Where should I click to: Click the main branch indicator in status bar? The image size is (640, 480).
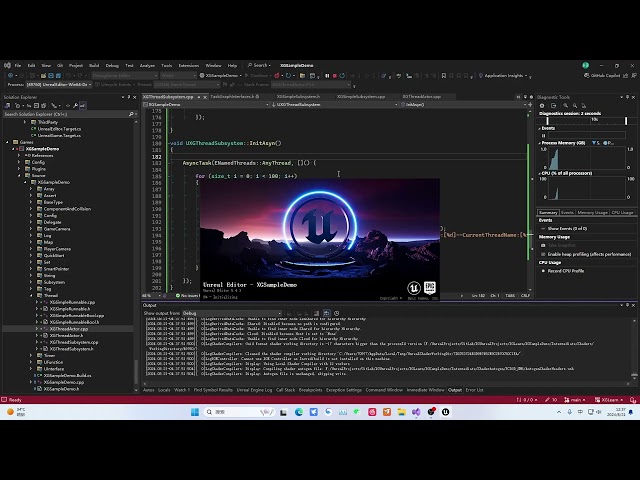click(x=575, y=400)
